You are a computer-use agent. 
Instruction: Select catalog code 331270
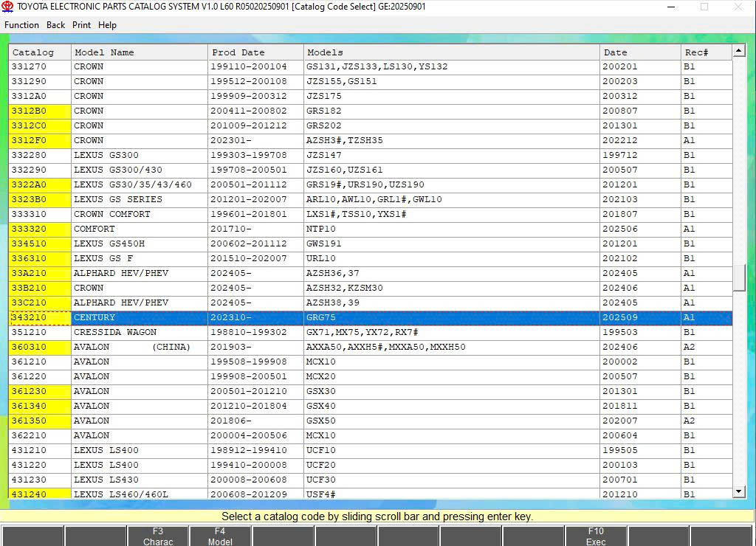point(40,66)
